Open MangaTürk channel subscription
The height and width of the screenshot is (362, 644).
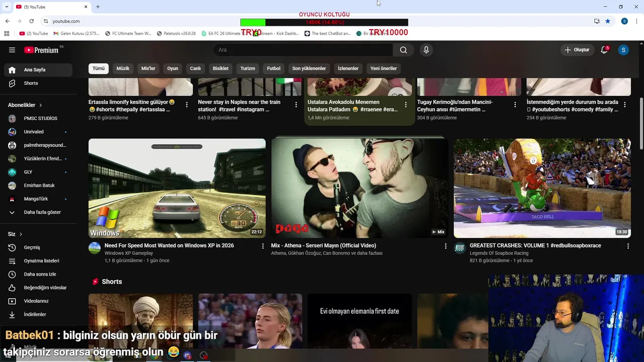tap(38, 199)
